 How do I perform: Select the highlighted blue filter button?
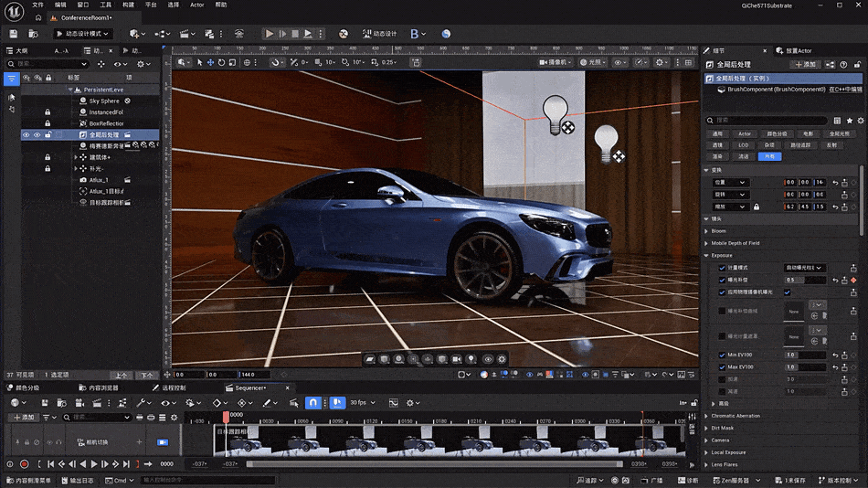769,157
